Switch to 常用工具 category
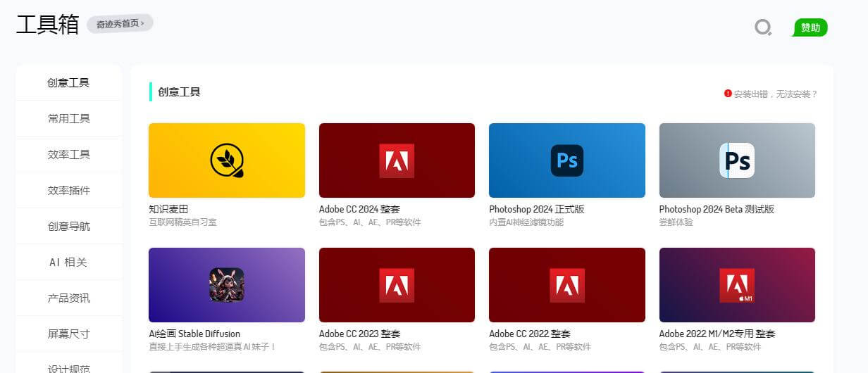868x373 pixels. click(x=68, y=119)
